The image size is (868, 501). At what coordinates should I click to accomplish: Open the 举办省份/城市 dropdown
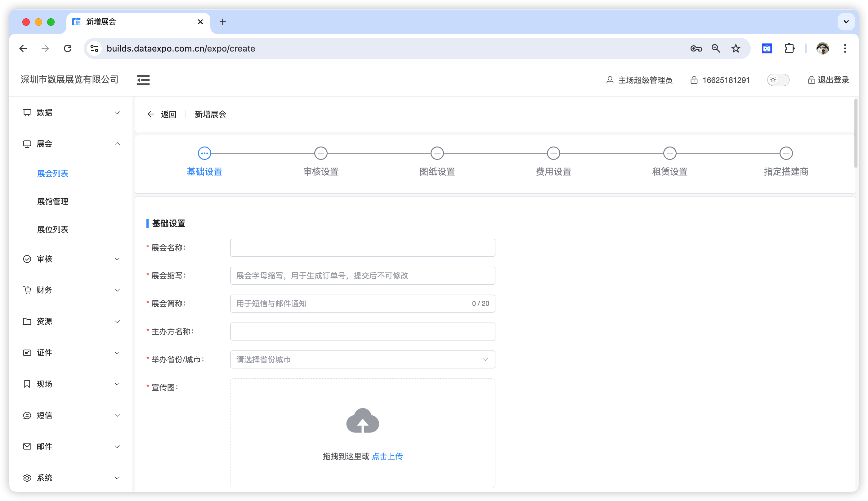point(362,359)
